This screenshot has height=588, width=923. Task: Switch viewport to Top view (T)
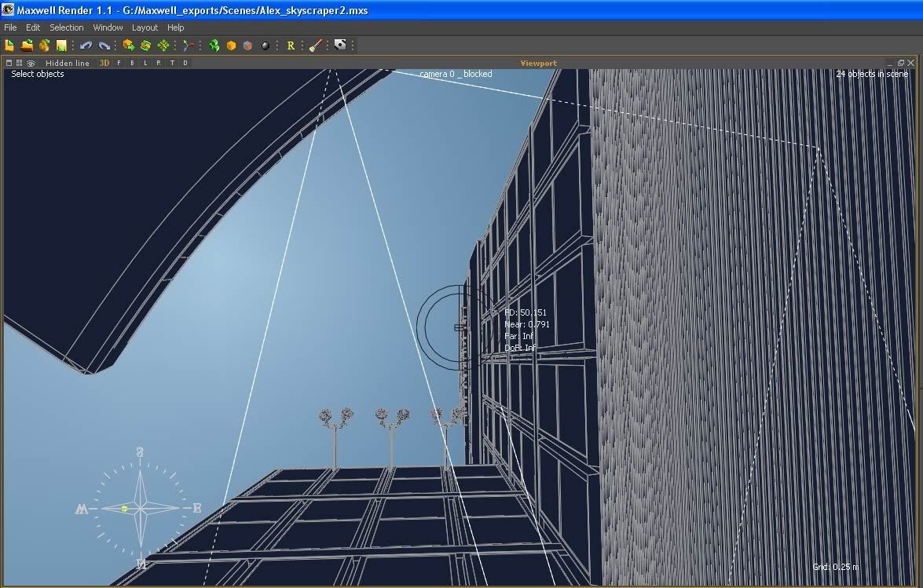coord(172,63)
